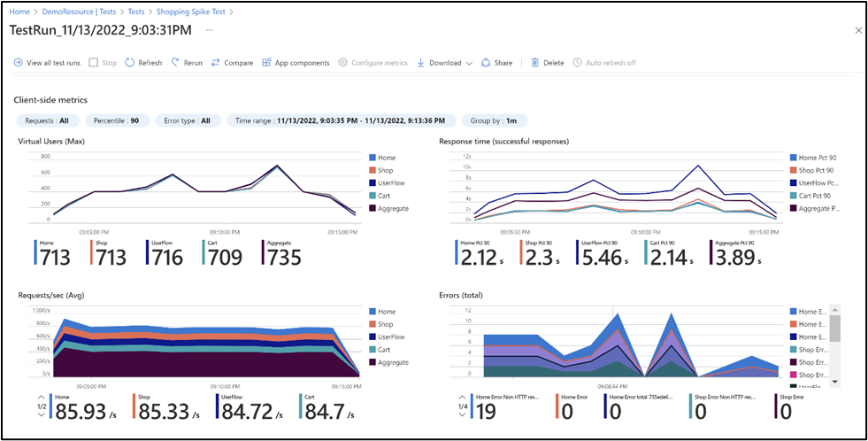Image resolution: width=868 pixels, height=441 pixels.
Task: Open the Group by : 1m filter
Action: pyautogui.click(x=495, y=120)
